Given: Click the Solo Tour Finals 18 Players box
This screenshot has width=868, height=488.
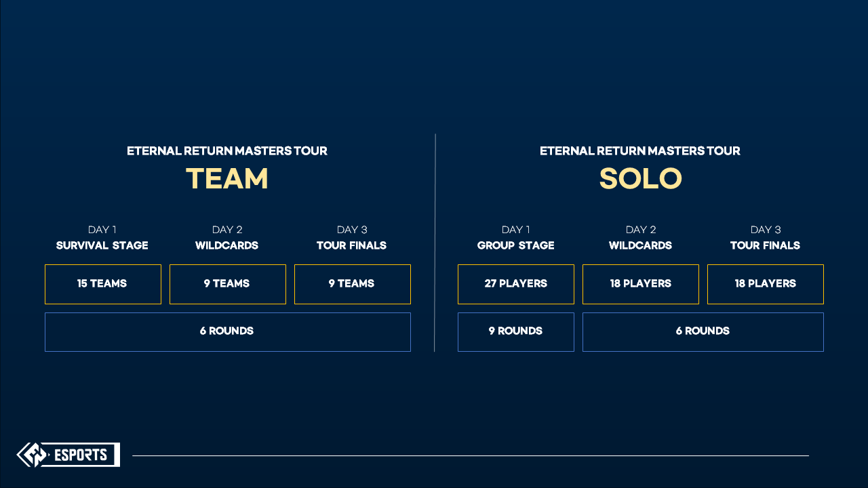Looking at the screenshot, I should [x=766, y=284].
